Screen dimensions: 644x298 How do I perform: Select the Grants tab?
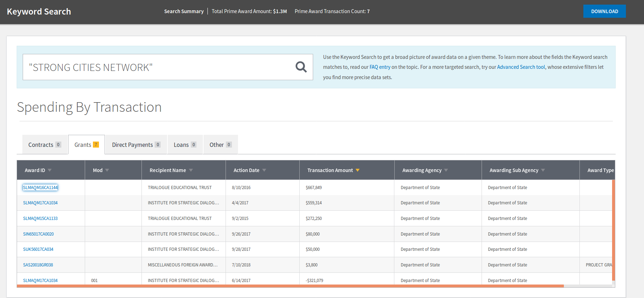87,145
